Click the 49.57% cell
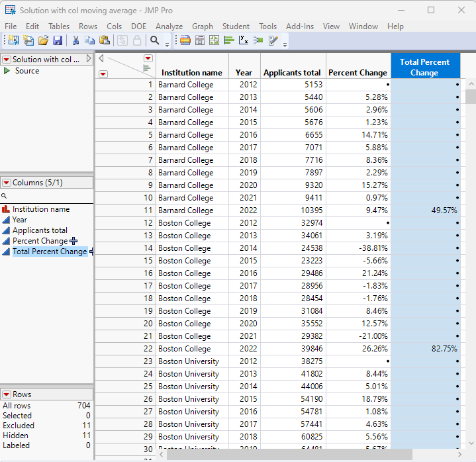476x462 pixels. (x=426, y=210)
